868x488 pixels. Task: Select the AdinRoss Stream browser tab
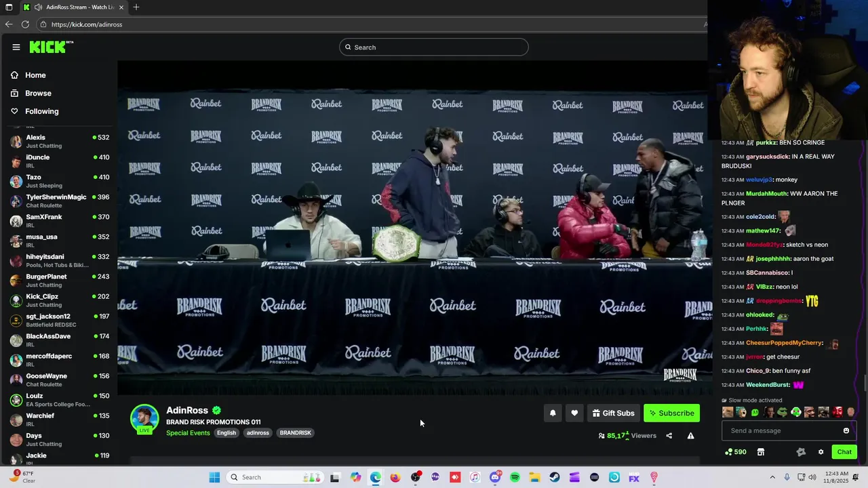[75, 7]
